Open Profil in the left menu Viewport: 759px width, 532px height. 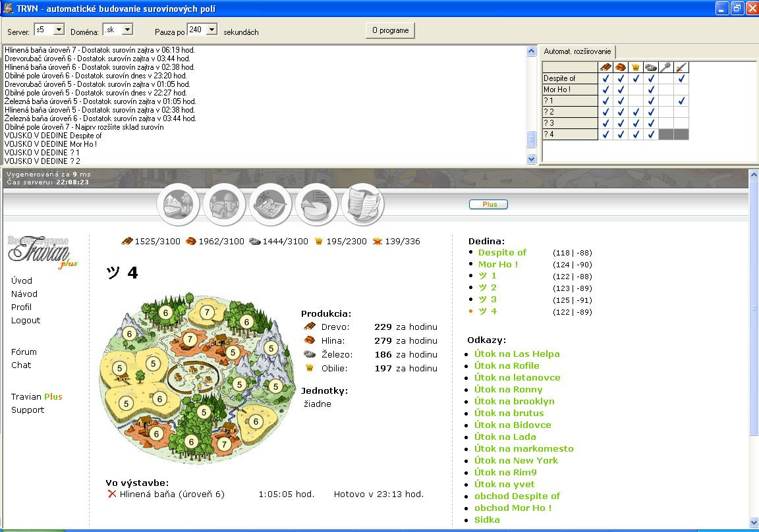coord(21,307)
